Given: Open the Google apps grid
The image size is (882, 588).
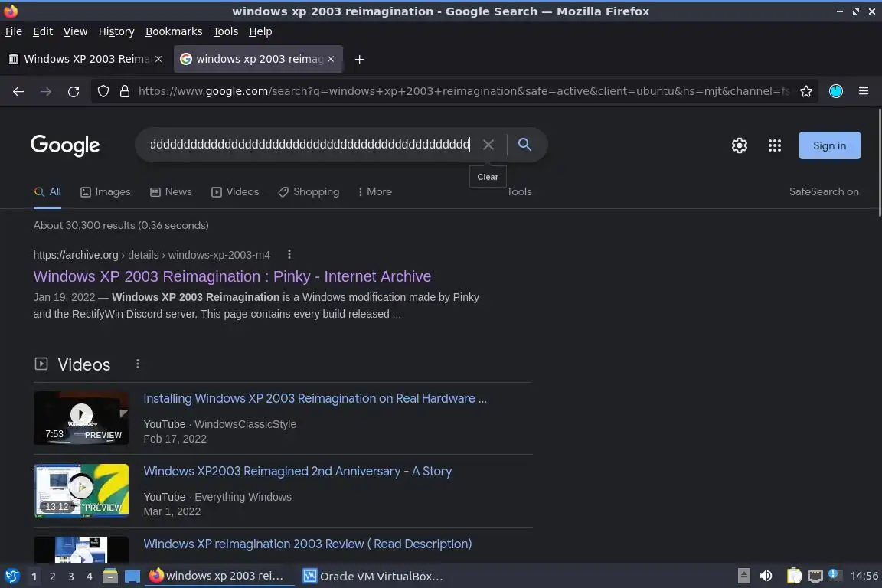Looking at the screenshot, I should tap(775, 145).
